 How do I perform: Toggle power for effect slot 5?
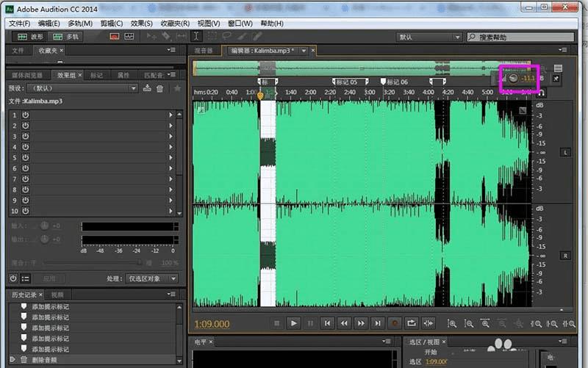[25, 158]
